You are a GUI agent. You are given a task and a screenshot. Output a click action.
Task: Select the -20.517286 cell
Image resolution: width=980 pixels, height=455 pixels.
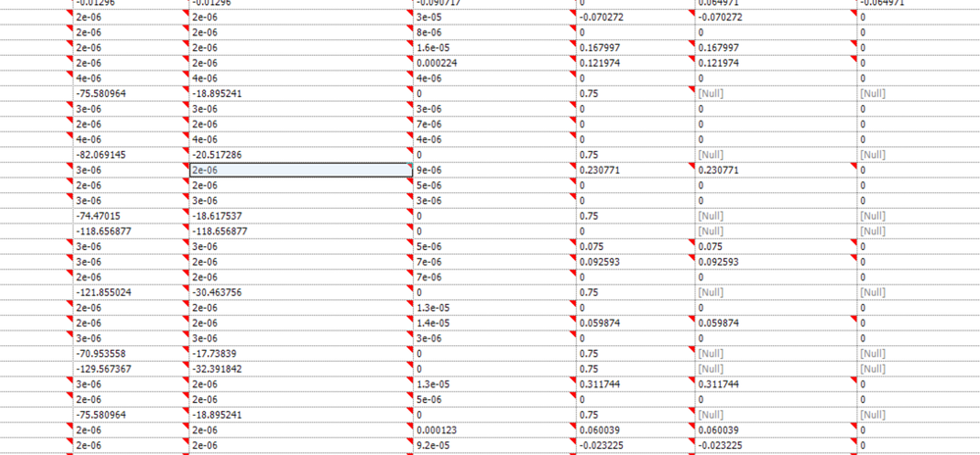point(300,154)
